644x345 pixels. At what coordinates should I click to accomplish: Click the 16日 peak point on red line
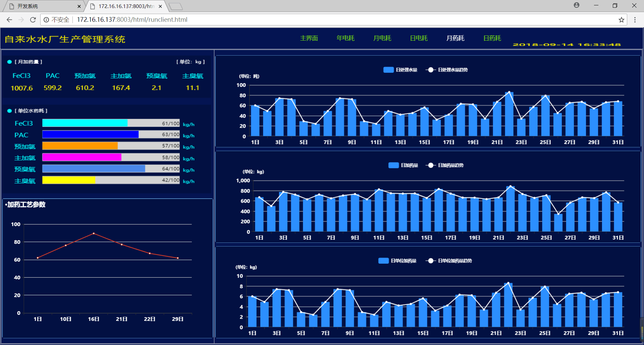pyautogui.click(x=94, y=233)
